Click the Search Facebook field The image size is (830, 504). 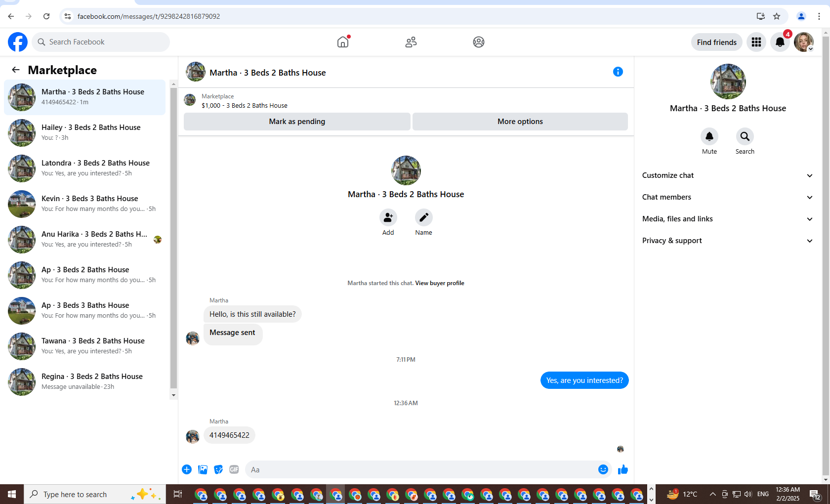click(101, 42)
